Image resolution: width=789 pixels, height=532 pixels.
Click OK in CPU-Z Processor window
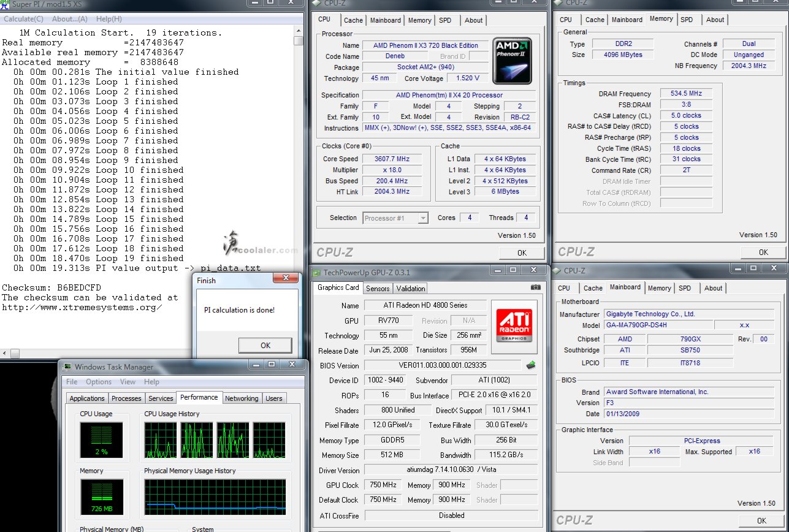(522, 253)
